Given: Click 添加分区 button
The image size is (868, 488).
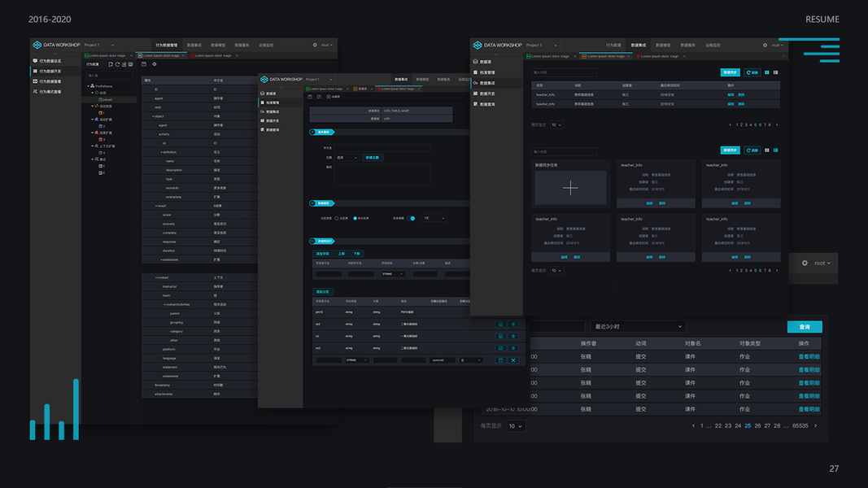Looking at the screenshot, I should [x=322, y=292].
